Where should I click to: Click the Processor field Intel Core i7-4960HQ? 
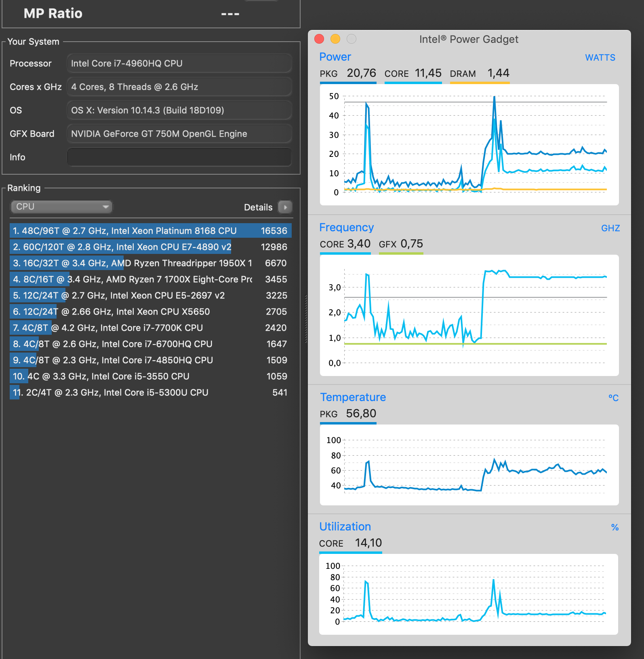(x=179, y=63)
